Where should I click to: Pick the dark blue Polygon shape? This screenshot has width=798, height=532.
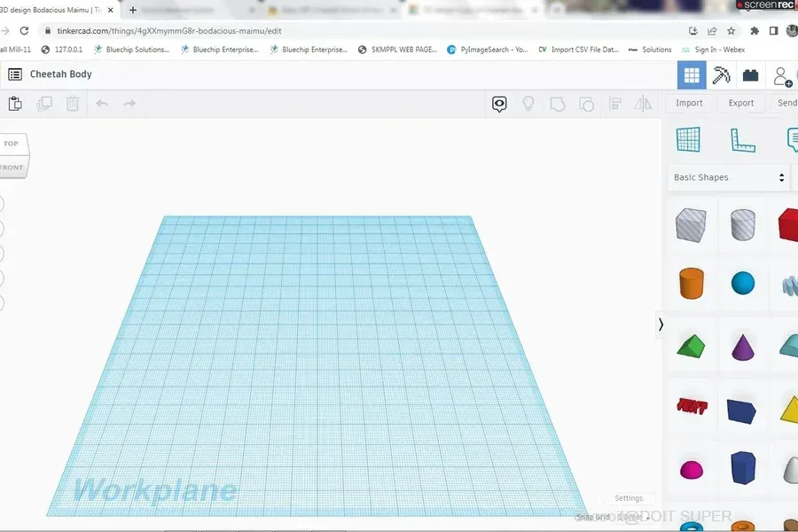pyautogui.click(x=743, y=468)
